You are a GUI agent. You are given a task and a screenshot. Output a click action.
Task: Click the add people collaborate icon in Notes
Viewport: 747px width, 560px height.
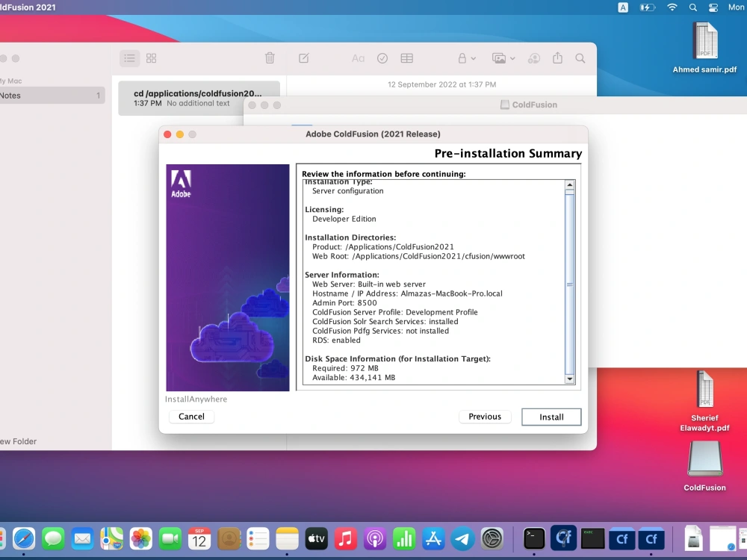[533, 58]
